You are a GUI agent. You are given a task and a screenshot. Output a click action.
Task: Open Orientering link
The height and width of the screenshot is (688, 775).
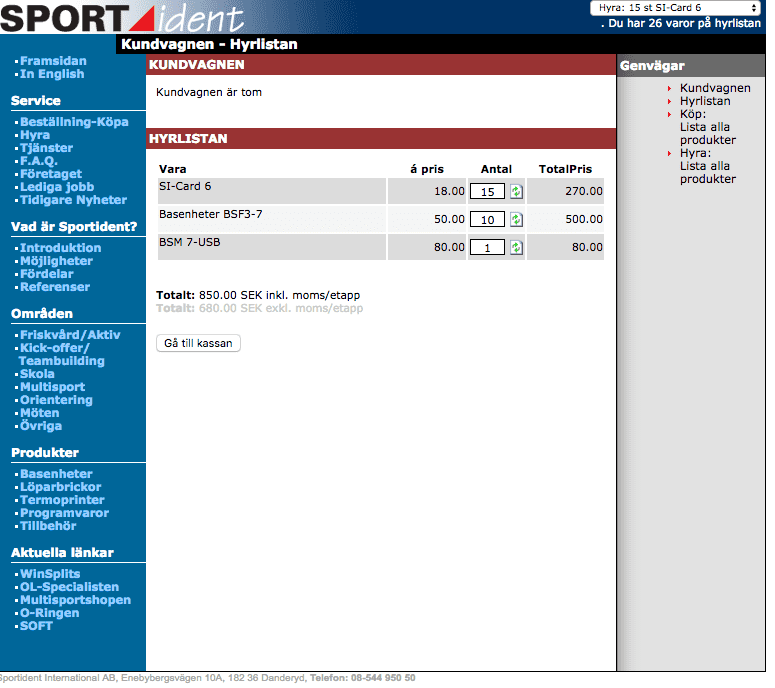pyautogui.click(x=56, y=400)
